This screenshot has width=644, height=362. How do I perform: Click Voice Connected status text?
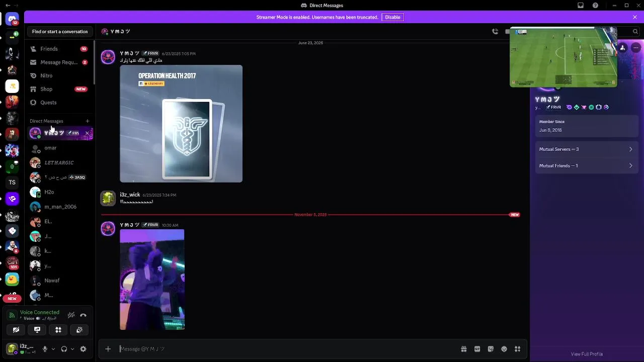(x=40, y=312)
